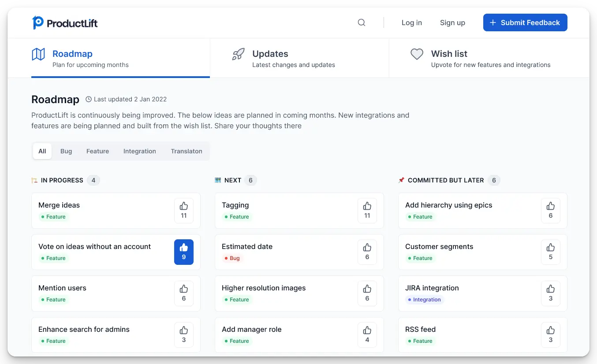Click the ProductLift logo
Image resolution: width=597 pixels, height=364 pixels.
coord(65,22)
